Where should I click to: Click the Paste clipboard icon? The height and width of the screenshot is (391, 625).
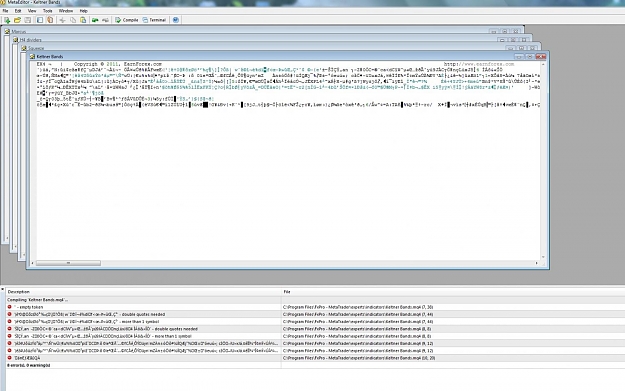click(x=83, y=20)
